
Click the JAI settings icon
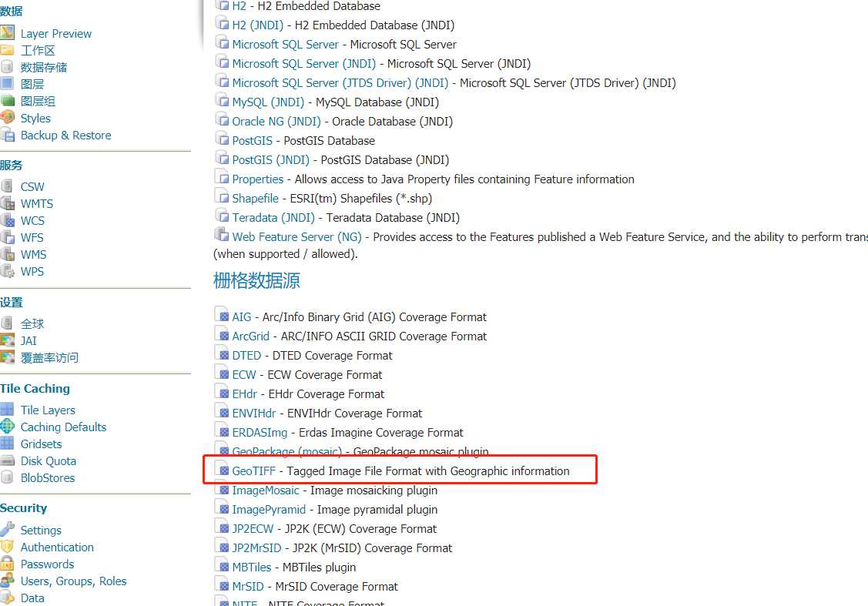pyautogui.click(x=7, y=340)
